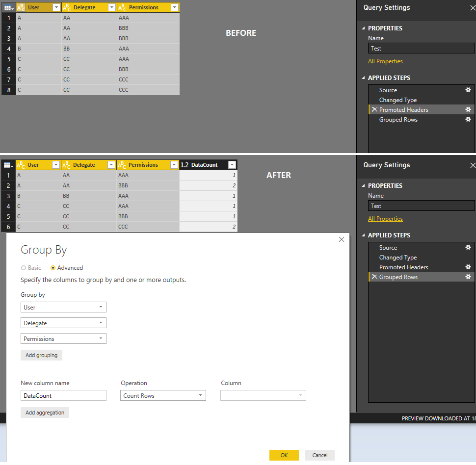Viewport: 476px width, 465px height.
Task: Select row 6 header in AFTER table
Action: pos(8,227)
